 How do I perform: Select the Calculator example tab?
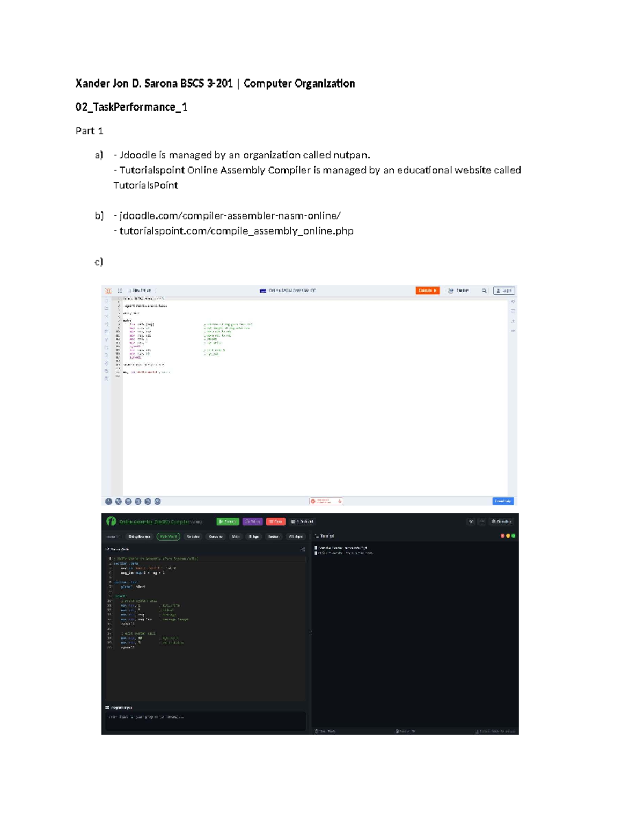tap(193, 536)
